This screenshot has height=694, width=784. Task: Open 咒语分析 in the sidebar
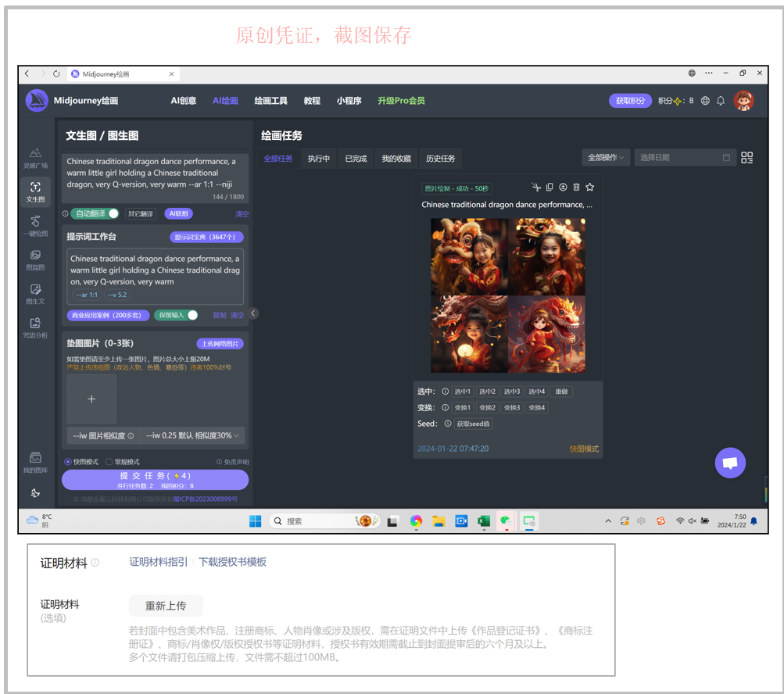pyautogui.click(x=35, y=328)
